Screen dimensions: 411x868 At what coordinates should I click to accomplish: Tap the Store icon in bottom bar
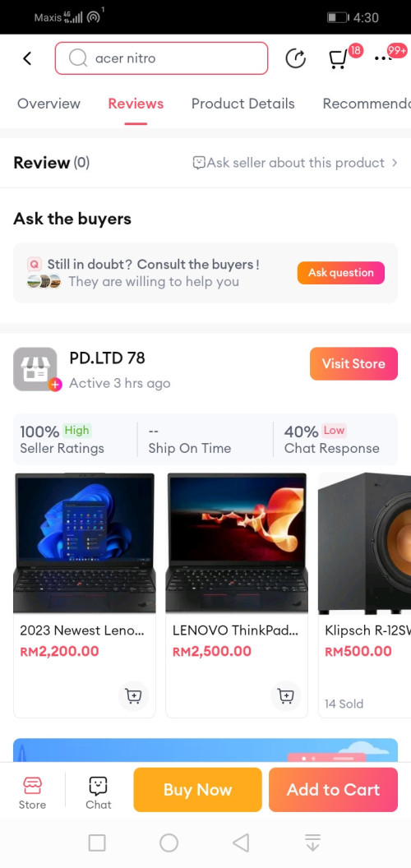[32, 792]
